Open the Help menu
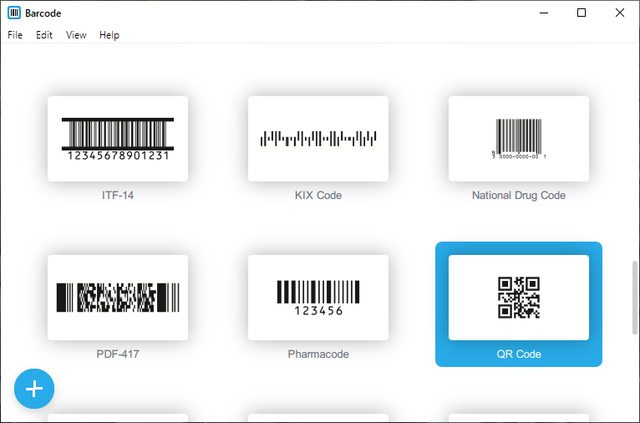The width and height of the screenshot is (640, 423). (109, 35)
